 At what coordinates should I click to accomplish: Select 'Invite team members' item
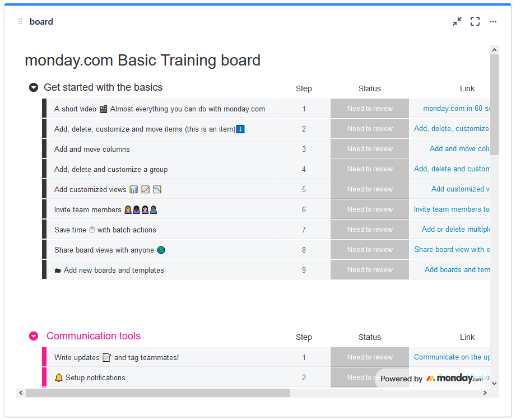click(106, 210)
